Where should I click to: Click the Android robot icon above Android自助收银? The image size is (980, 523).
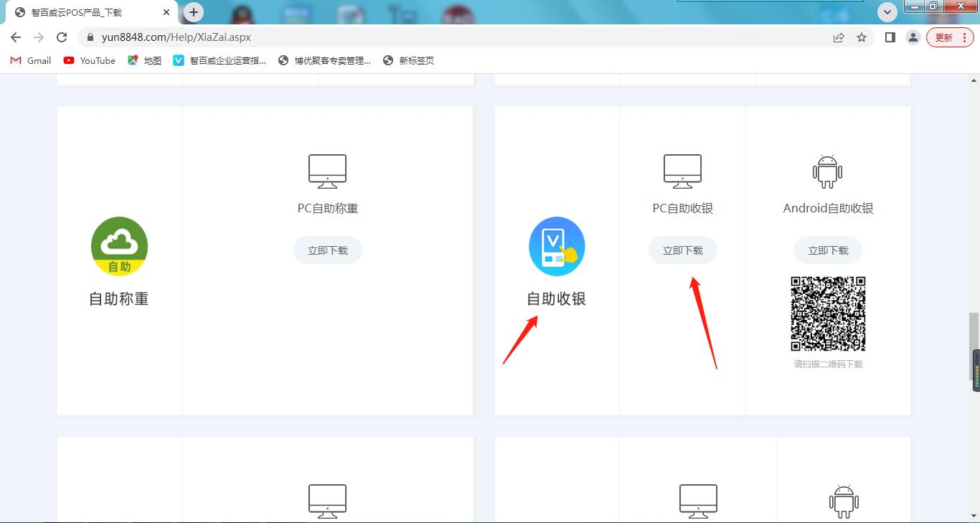click(x=827, y=171)
